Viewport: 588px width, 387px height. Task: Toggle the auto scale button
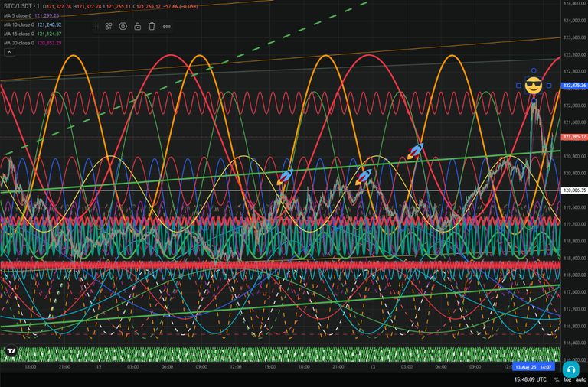click(x=580, y=380)
